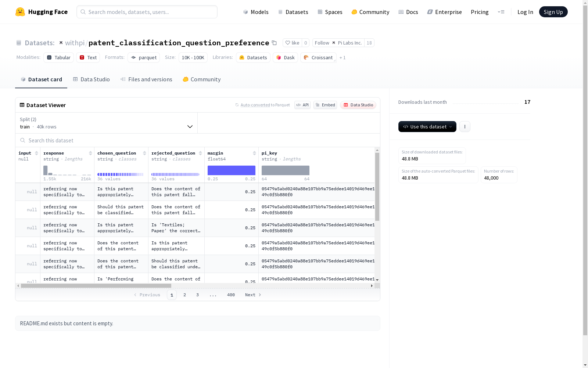Sort the rejected_question column
The width and height of the screenshot is (588, 368).
200,153
